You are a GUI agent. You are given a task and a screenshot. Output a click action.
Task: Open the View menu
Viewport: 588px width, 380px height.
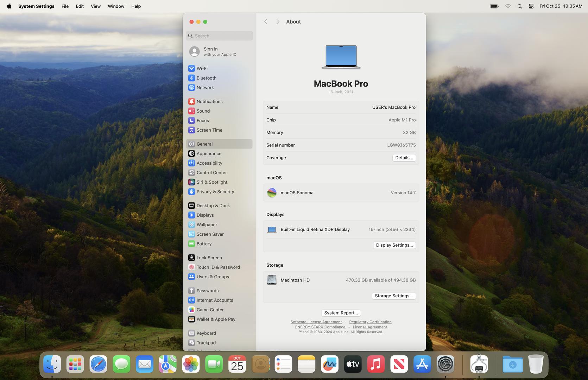(95, 6)
